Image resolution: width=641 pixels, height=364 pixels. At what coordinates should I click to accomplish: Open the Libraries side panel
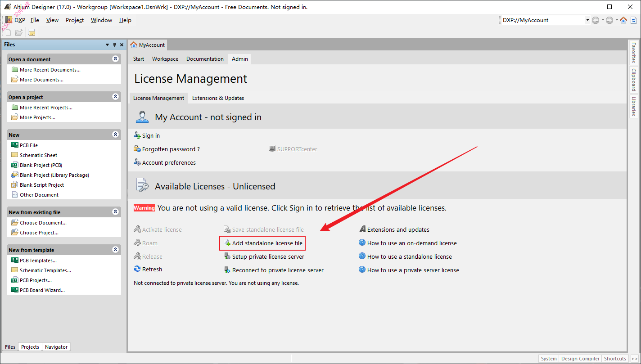point(633,106)
